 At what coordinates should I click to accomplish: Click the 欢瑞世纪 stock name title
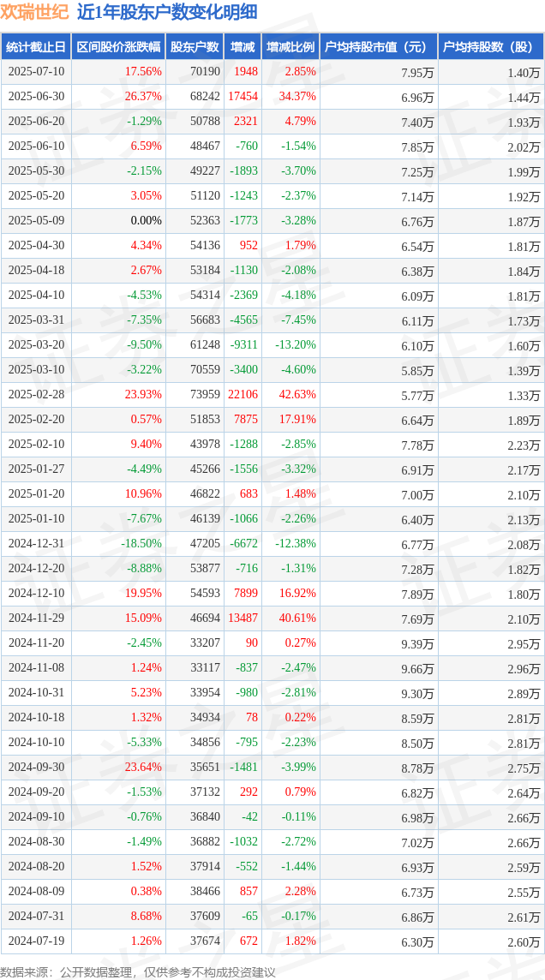[x=35, y=13]
